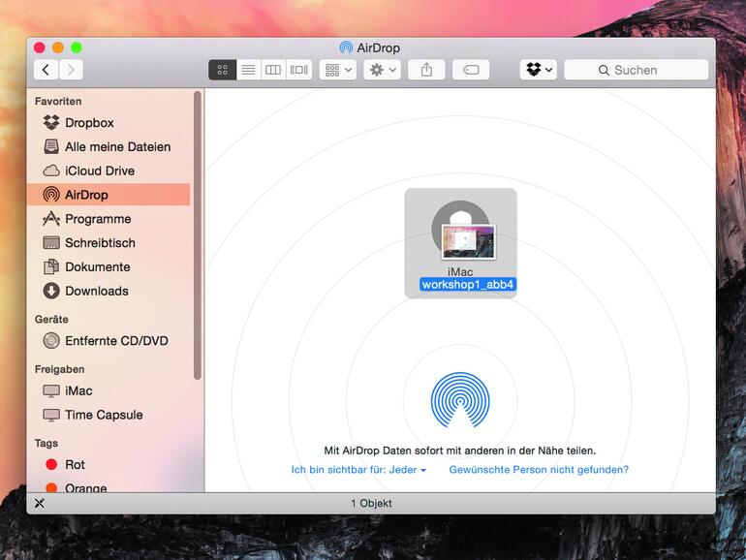Click the Share toolbar button
Screen dimensions: 746x560
coord(426,70)
